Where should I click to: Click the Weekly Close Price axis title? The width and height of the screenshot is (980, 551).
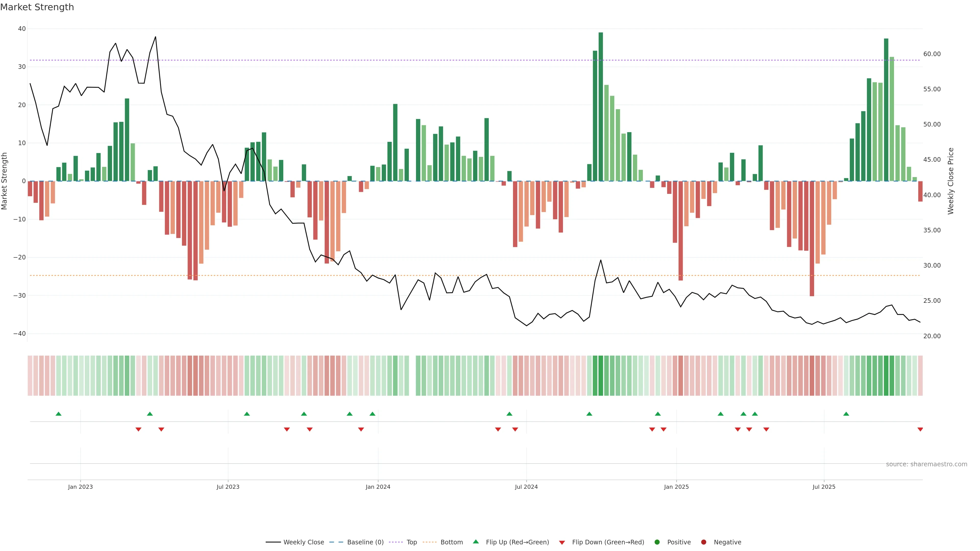point(951,181)
